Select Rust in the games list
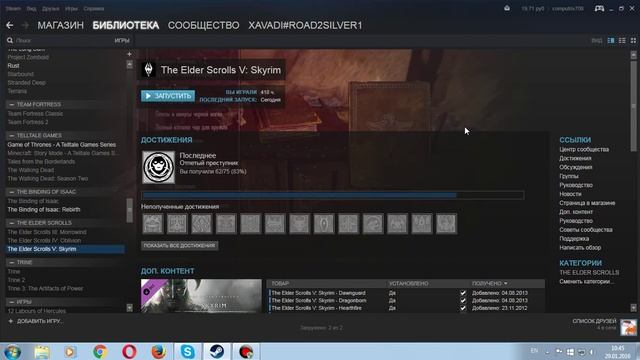The image size is (640, 360). tap(13, 65)
